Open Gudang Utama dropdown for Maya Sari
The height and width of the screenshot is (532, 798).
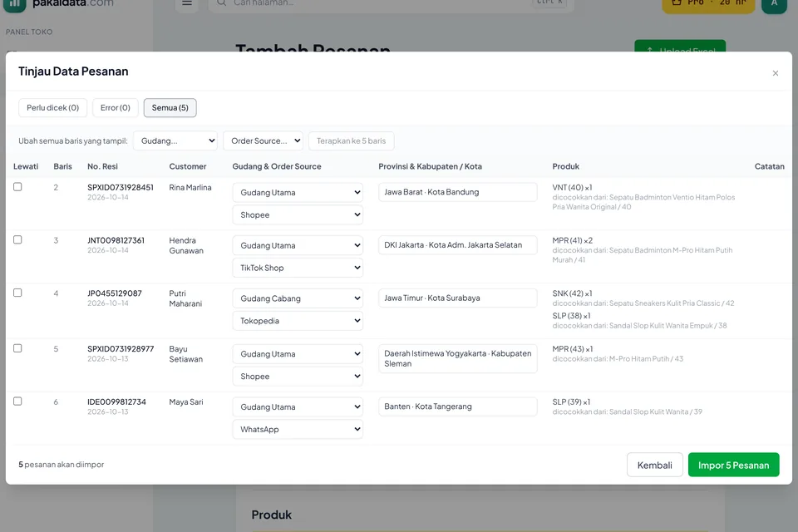tap(298, 406)
